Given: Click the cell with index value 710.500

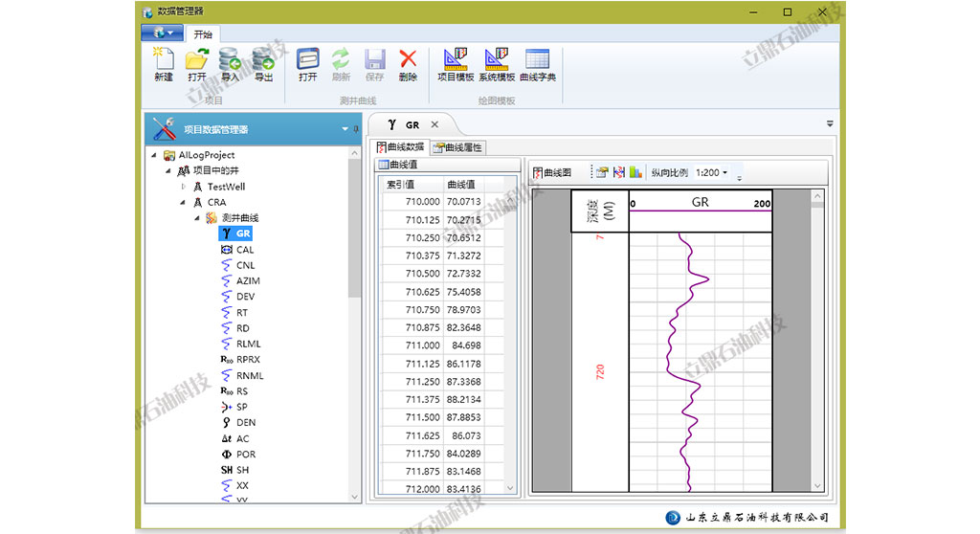Looking at the screenshot, I should (412, 274).
